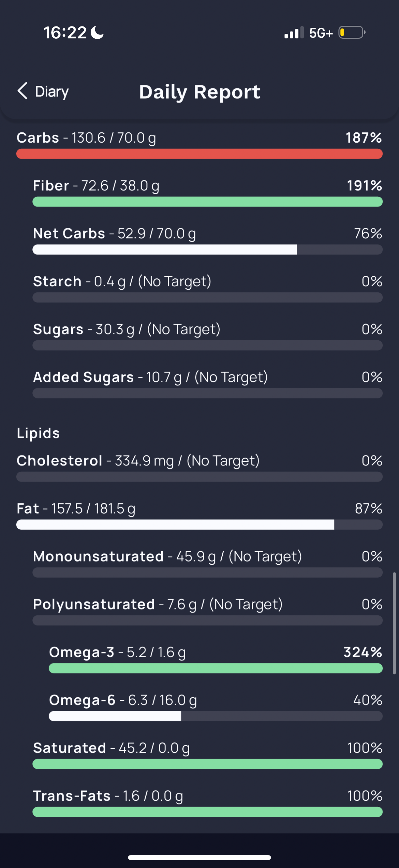Tap the Net Carbs progress bar
The height and width of the screenshot is (868, 399).
click(x=207, y=250)
